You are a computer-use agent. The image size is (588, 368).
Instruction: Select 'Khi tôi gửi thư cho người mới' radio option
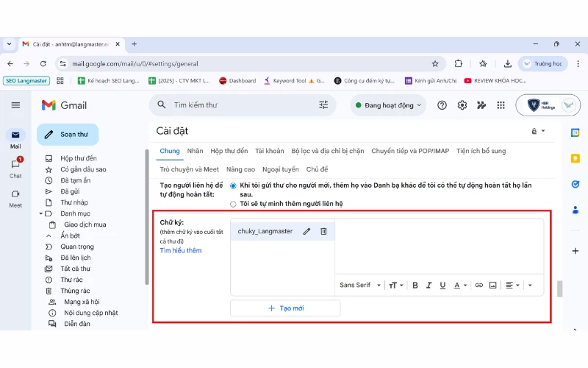click(234, 185)
